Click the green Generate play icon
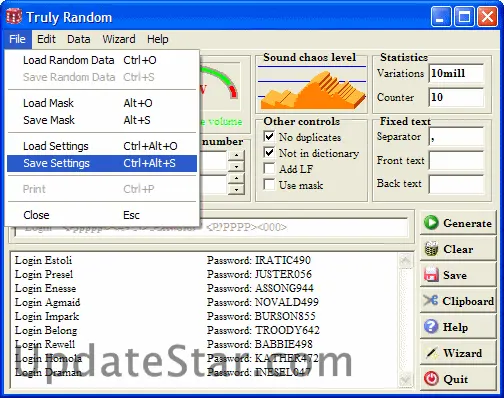Viewport: 504px width, 398px height. click(x=432, y=223)
